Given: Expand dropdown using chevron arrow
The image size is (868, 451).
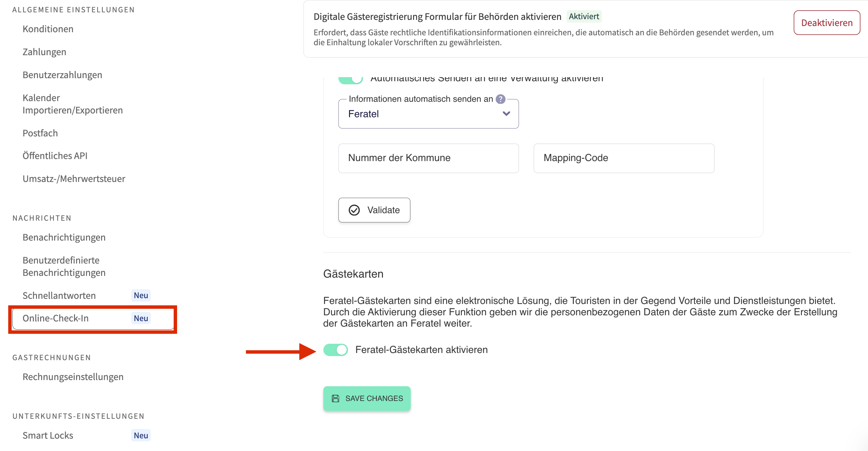Looking at the screenshot, I should [x=506, y=114].
